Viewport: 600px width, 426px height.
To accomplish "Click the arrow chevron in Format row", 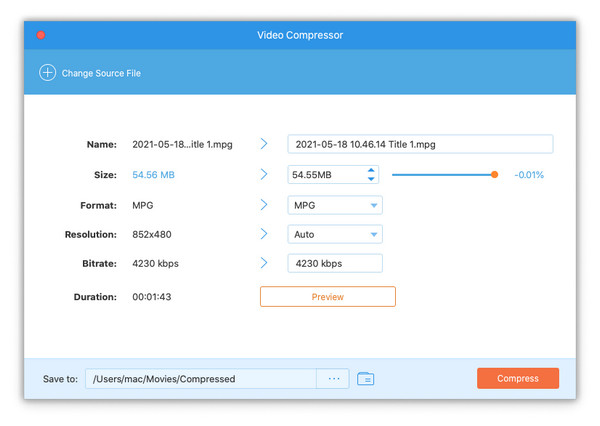I will pyautogui.click(x=264, y=205).
